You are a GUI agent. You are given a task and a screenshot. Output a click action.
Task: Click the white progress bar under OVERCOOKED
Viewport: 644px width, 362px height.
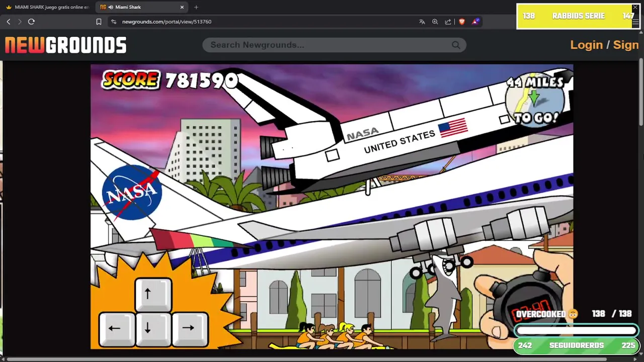click(x=577, y=331)
